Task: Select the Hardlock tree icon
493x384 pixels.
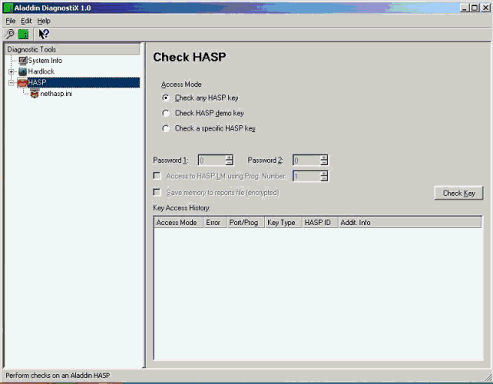Action: 22,71
